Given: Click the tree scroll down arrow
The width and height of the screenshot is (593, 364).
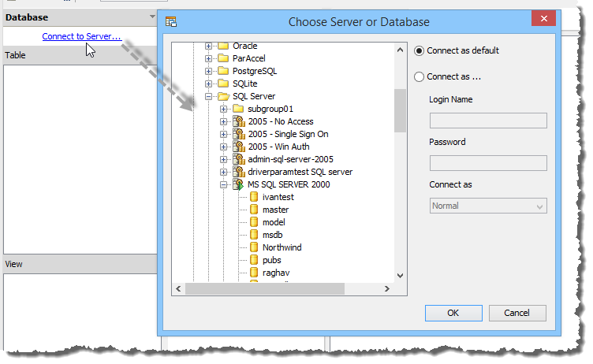Looking at the screenshot, I should [x=400, y=276].
